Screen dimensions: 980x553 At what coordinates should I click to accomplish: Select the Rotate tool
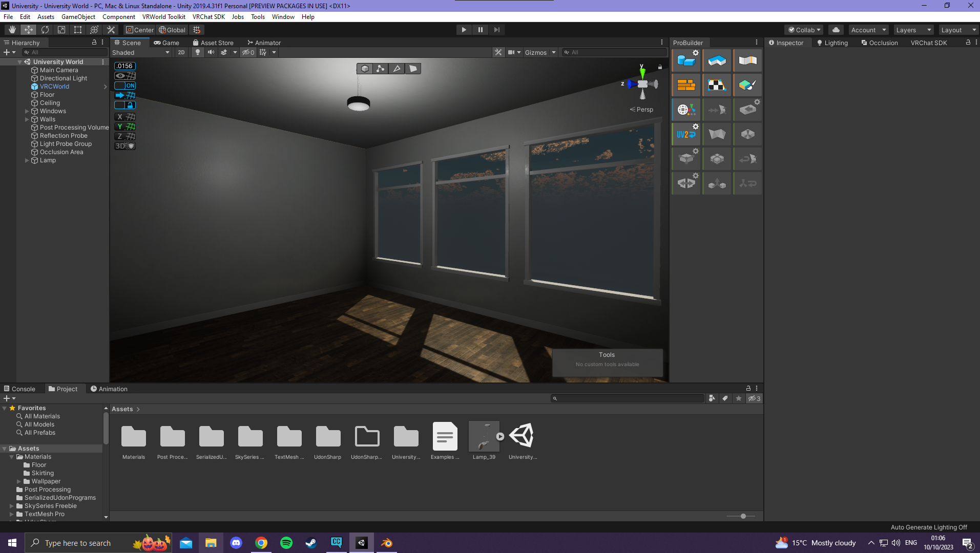tap(45, 30)
